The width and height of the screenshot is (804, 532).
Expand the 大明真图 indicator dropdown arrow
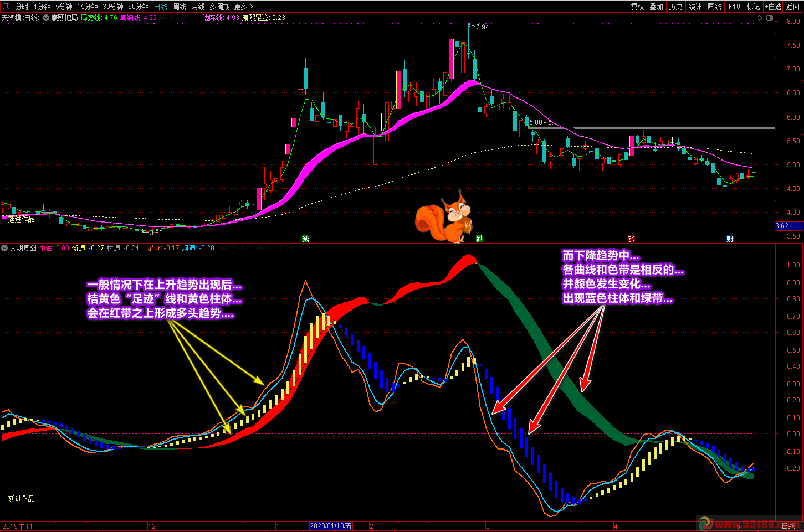click(4, 248)
